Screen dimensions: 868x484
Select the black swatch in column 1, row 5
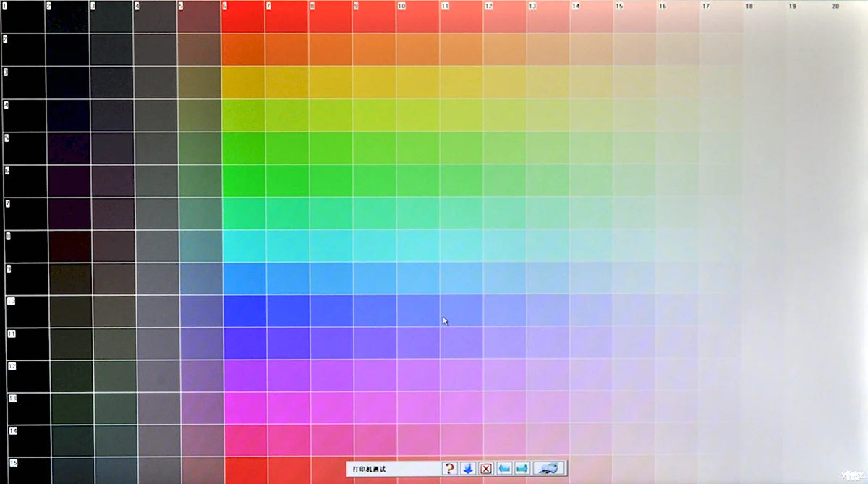pyautogui.click(x=25, y=148)
